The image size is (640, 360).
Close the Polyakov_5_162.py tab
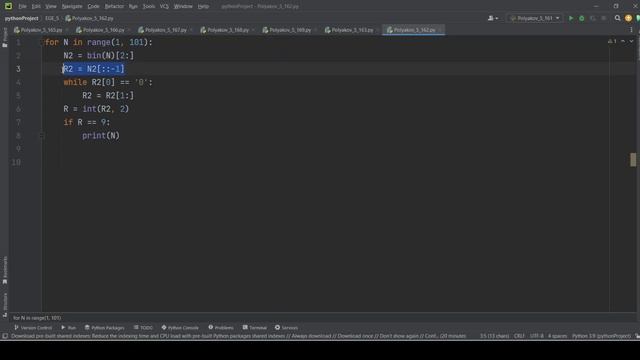pos(440,30)
